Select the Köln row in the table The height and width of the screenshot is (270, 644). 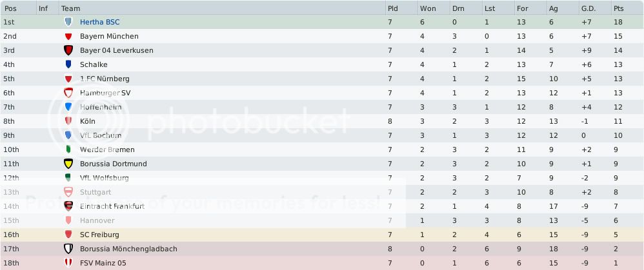(322, 121)
